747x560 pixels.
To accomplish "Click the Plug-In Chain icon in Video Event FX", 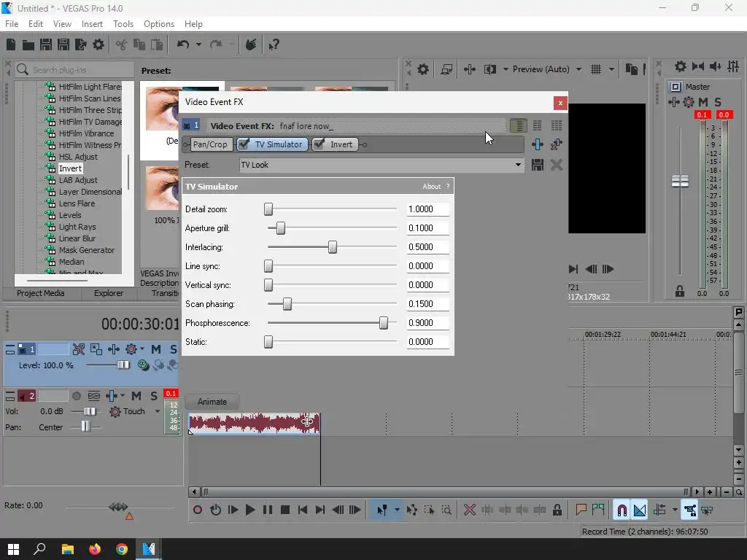I will pos(538,144).
